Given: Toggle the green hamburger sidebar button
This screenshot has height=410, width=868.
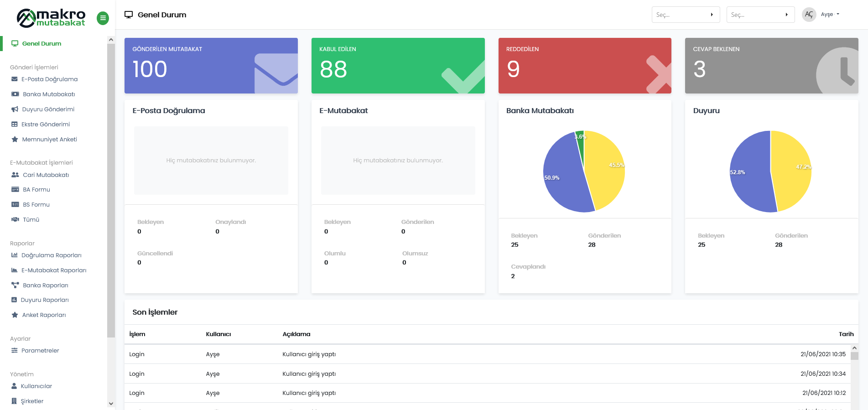Looking at the screenshot, I should pos(103,18).
